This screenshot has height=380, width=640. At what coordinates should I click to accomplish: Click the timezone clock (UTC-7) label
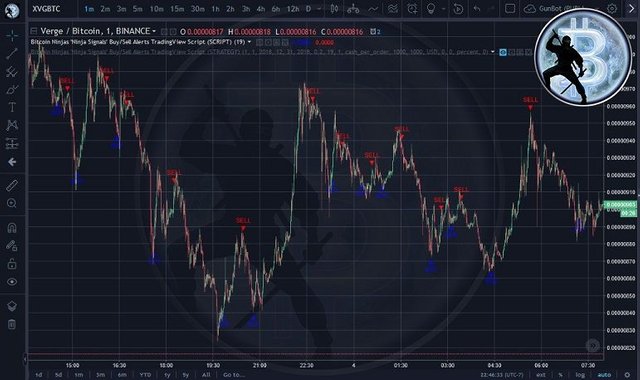coord(502,374)
